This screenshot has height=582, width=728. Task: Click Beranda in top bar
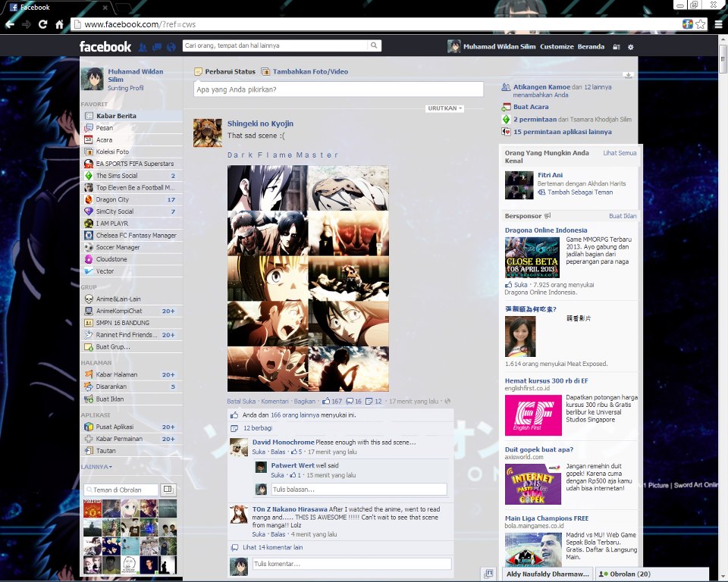pos(591,46)
